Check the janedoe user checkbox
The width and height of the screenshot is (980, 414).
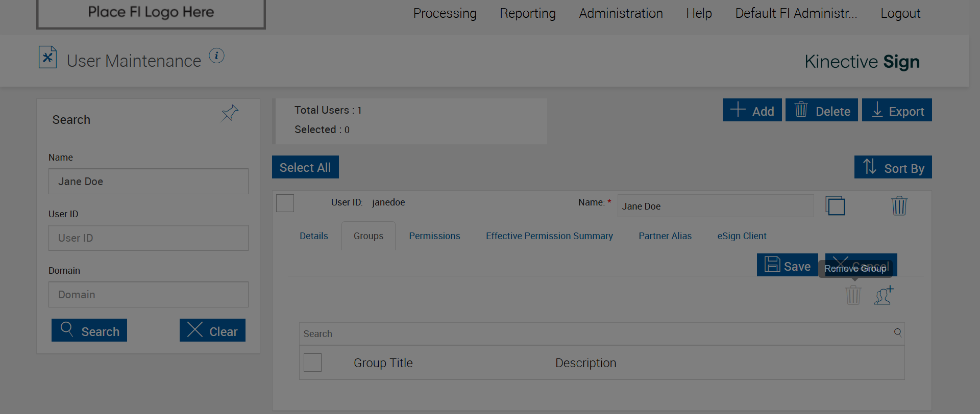(x=285, y=203)
